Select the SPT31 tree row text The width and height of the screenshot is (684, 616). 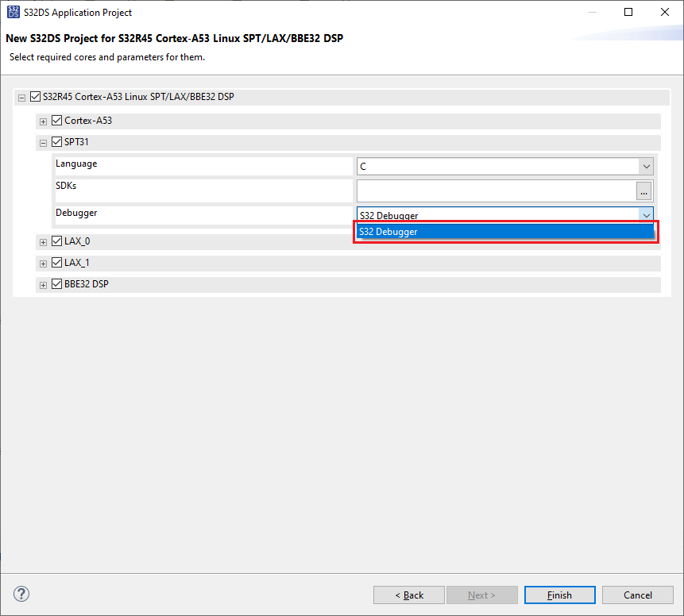(x=76, y=141)
